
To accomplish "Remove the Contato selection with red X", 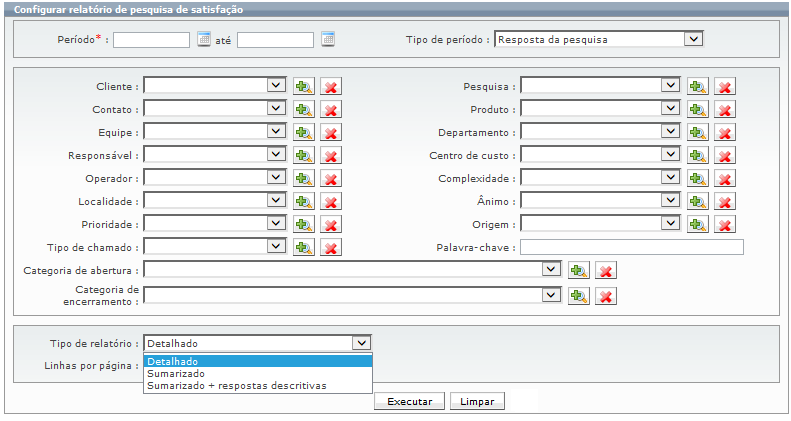I will tap(331, 109).
